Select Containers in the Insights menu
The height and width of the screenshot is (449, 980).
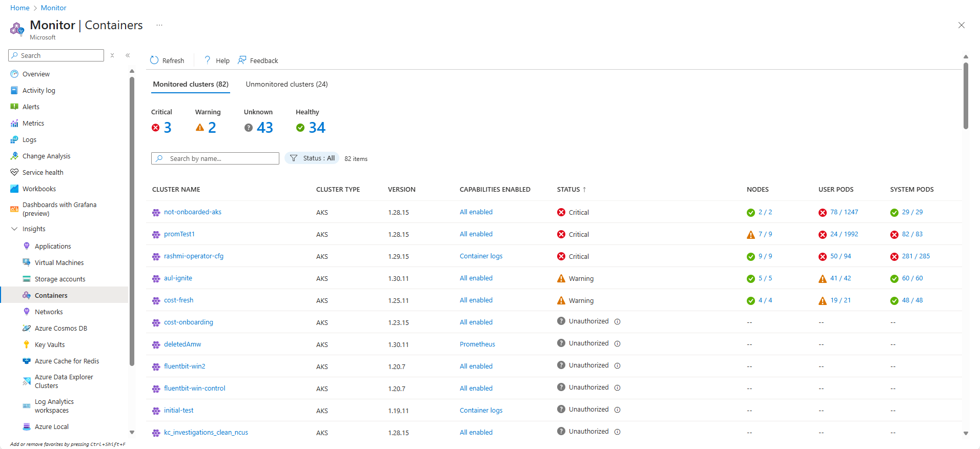point(65,295)
